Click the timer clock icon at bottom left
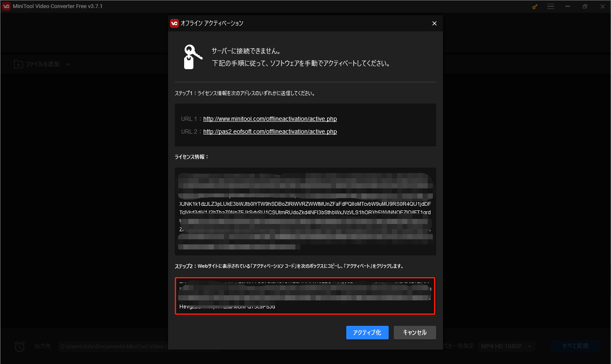The width and height of the screenshot is (611, 364). 20,347
